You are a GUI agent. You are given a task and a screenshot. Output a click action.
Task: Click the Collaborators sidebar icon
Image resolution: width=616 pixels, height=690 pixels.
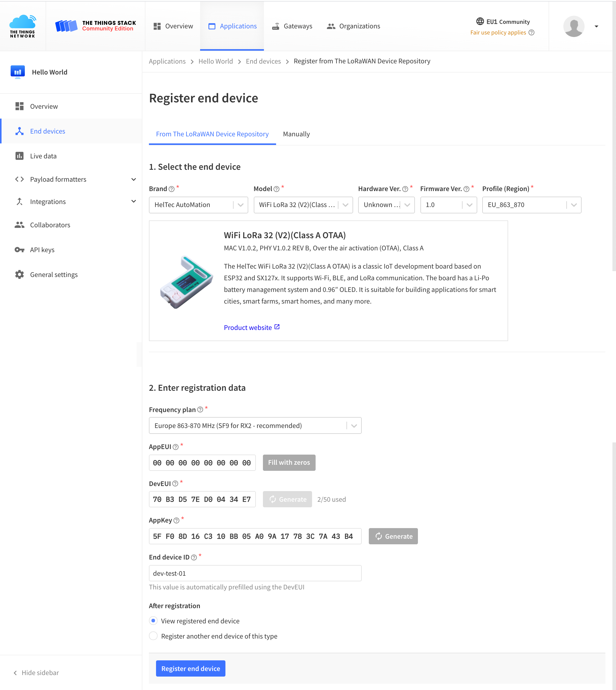[x=20, y=225]
